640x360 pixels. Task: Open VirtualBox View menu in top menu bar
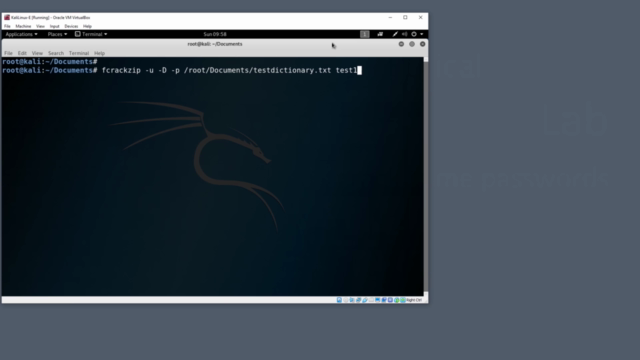(x=40, y=26)
